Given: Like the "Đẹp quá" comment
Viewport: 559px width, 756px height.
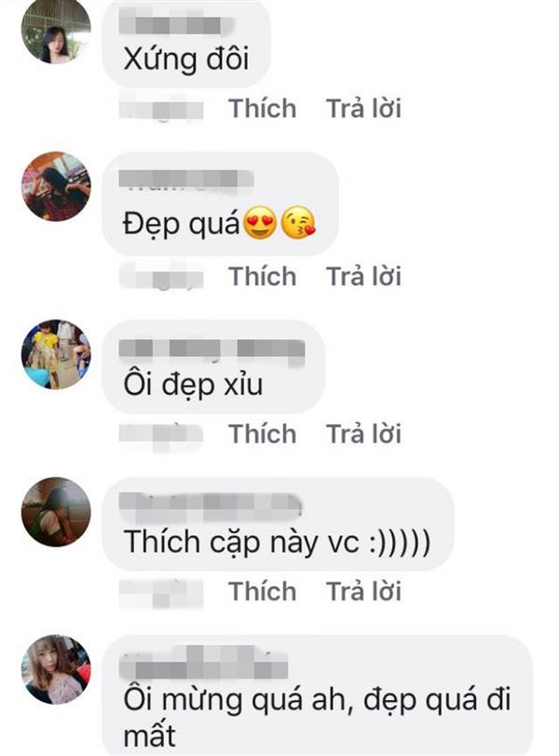Looking at the screenshot, I should (262, 276).
